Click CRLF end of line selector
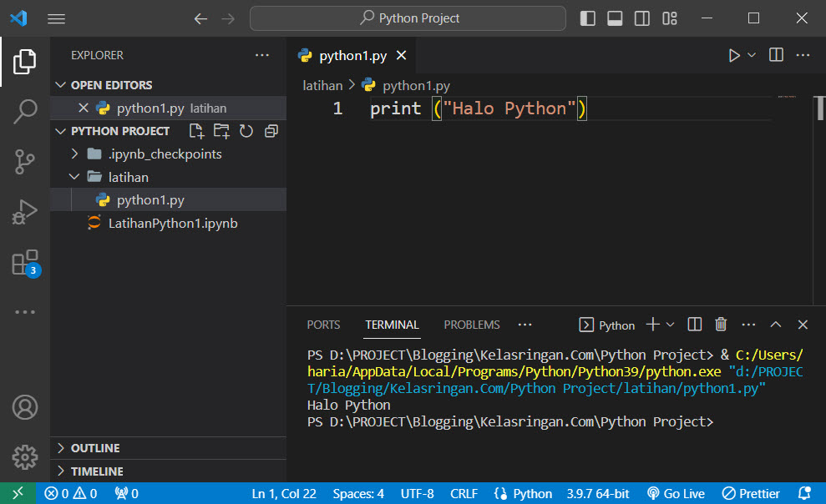The height and width of the screenshot is (504, 826). (x=464, y=493)
